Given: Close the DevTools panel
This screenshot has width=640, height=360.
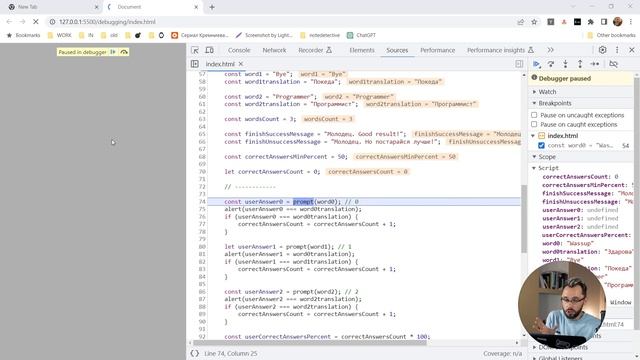Looking at the screenshot, I should (632, 50).
